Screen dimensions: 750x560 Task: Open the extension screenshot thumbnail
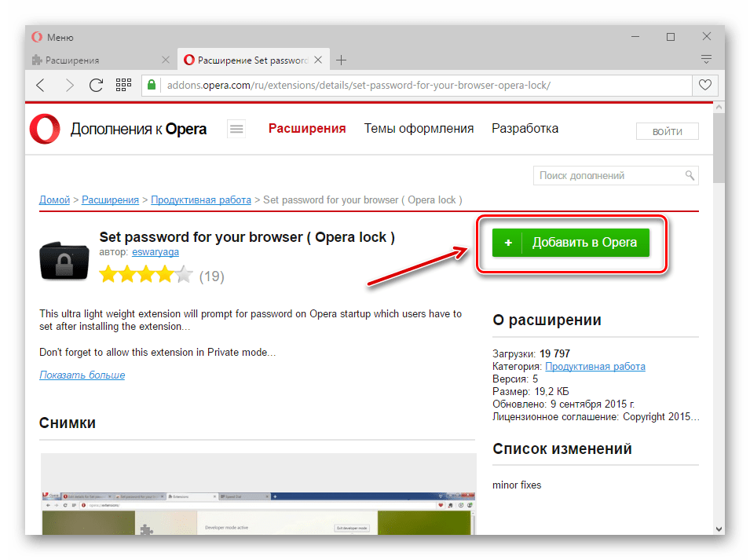pos(258,494)
